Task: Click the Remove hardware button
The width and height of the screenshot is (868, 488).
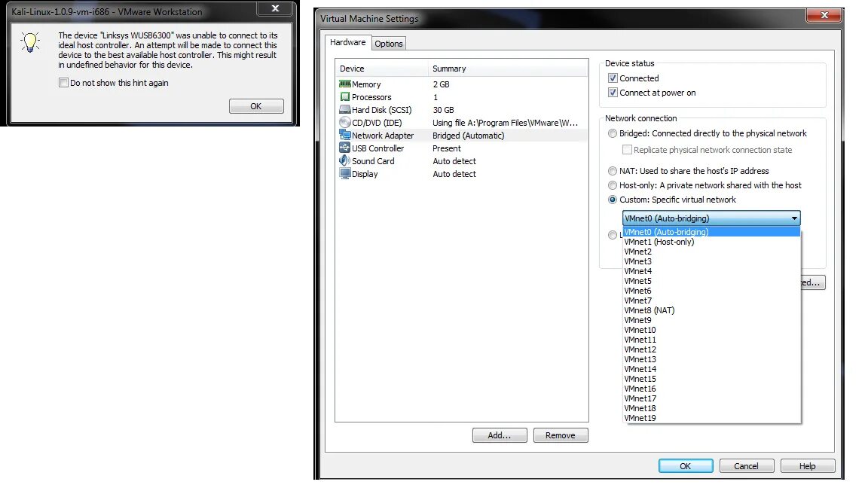Action: [x=561, y=435]
